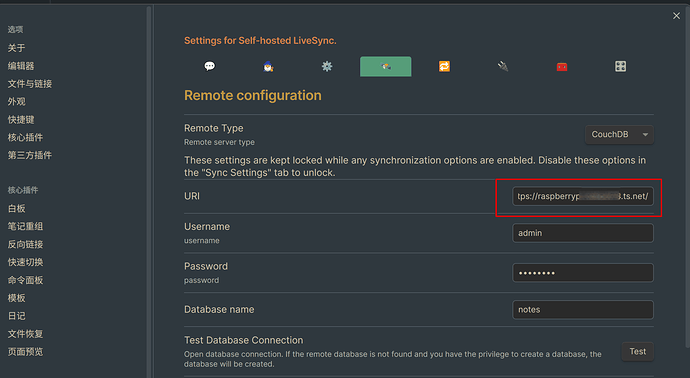Click the Password input field
Image resolution: width=690 pixels, height=378 pixels.
pyautogui.click(x=583, y=273)
